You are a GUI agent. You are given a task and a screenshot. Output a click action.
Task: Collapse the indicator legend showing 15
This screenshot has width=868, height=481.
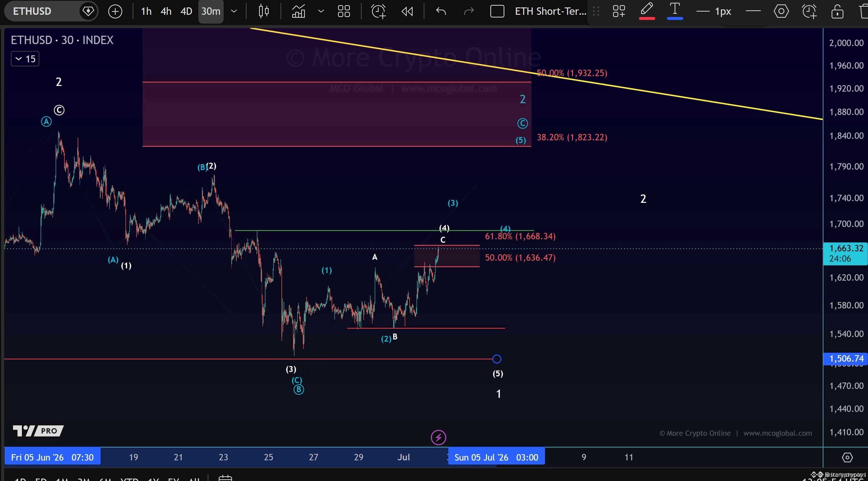click(x=25, y=59)
